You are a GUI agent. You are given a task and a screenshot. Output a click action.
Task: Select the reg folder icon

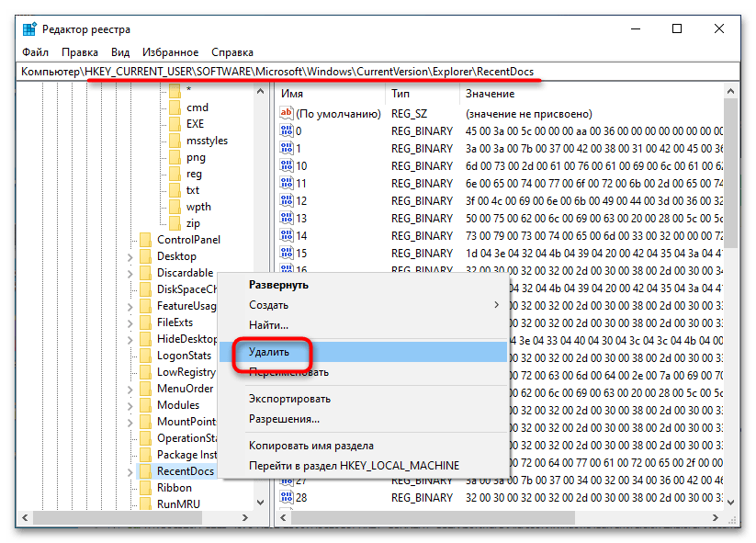[x=175, y=174]
